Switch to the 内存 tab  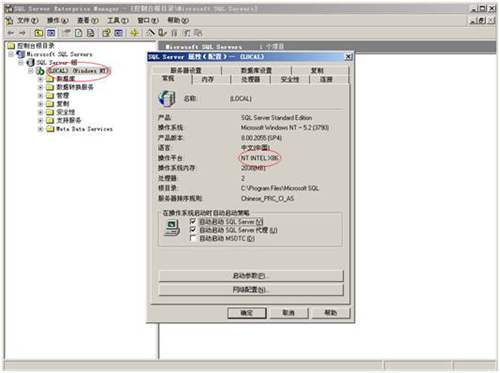[x=208, y=79]
